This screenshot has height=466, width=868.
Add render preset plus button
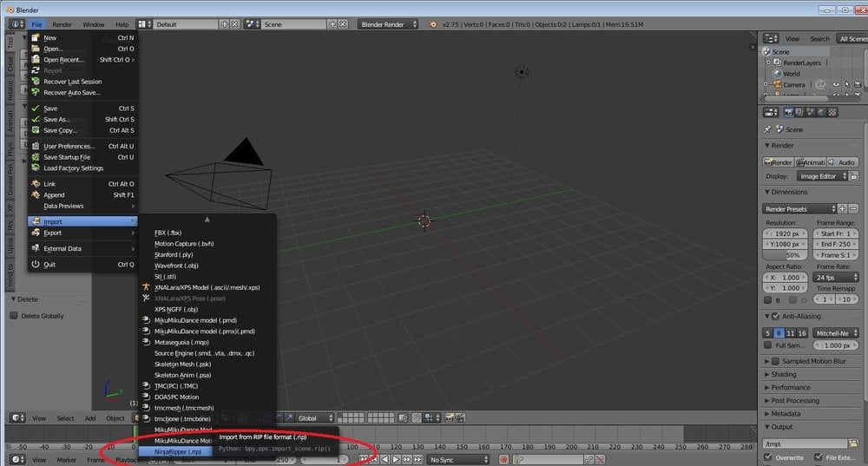(x=842, y=208)
